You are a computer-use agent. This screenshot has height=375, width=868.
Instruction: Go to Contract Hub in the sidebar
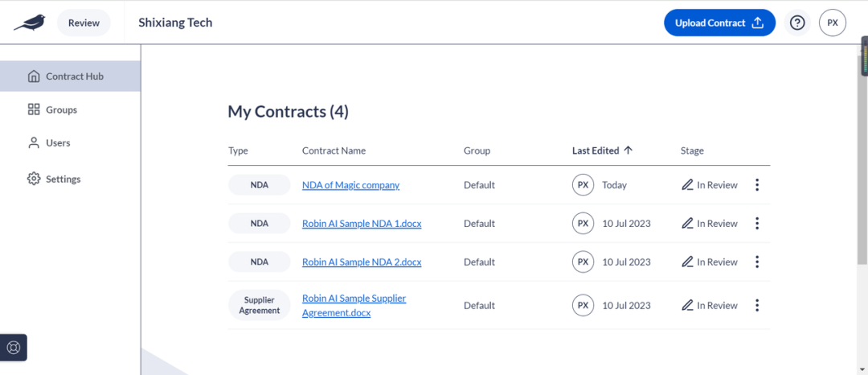pyautogui.click(x=70, y=76)
